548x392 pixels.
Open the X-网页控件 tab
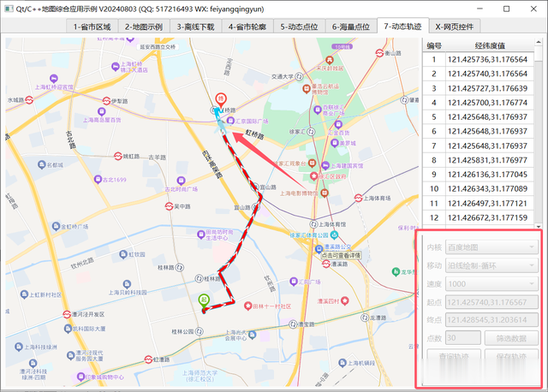click(x=455, y=27)
